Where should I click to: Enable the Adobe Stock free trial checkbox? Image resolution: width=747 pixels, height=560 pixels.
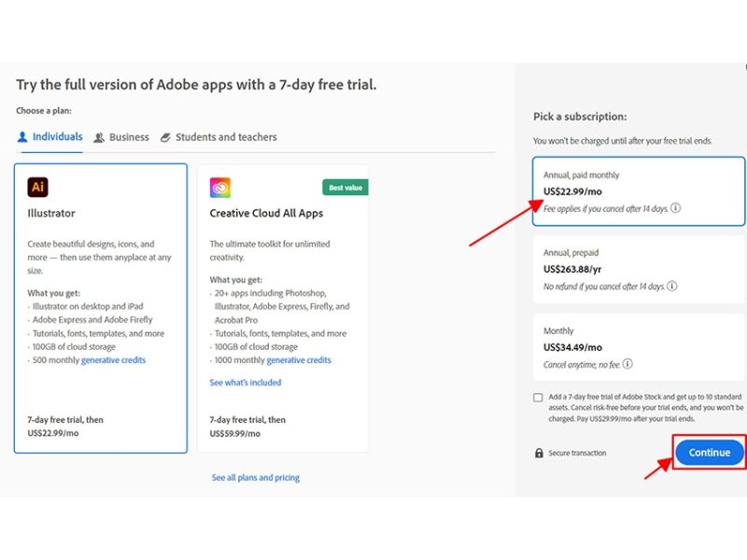coord(538,398)
